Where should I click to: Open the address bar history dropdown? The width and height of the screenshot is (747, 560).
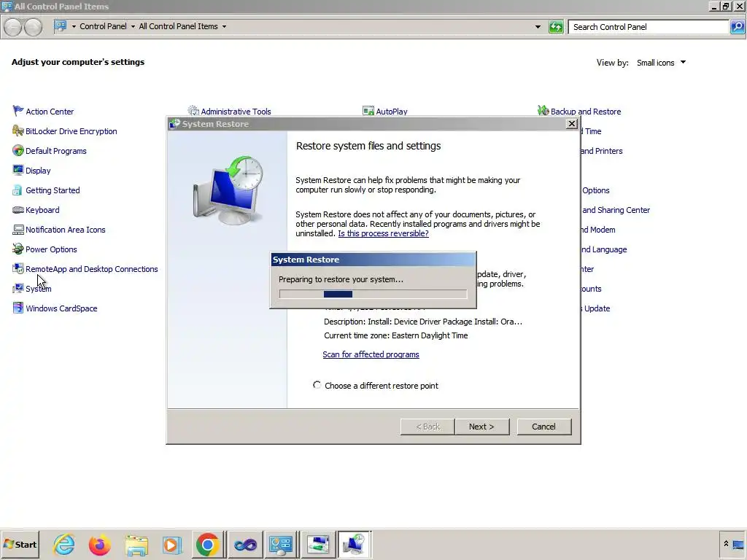point(538,27)
